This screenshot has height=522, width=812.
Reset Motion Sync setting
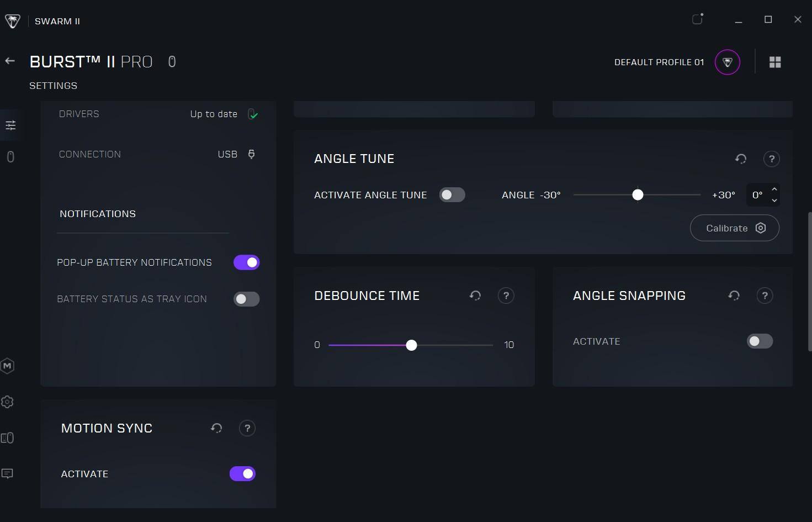point(216,428)
